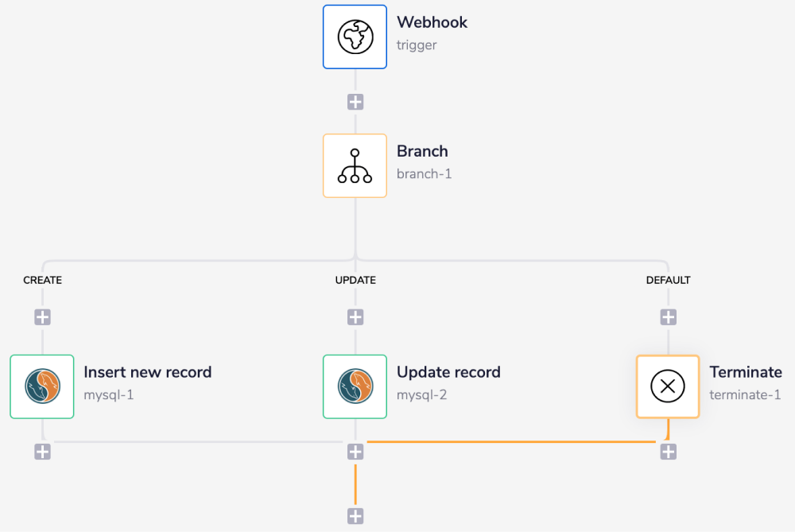Image resolution: width=795 pixels, height=532 pixels.
Task: Select the UPDATE branch label
Action: 355,280
